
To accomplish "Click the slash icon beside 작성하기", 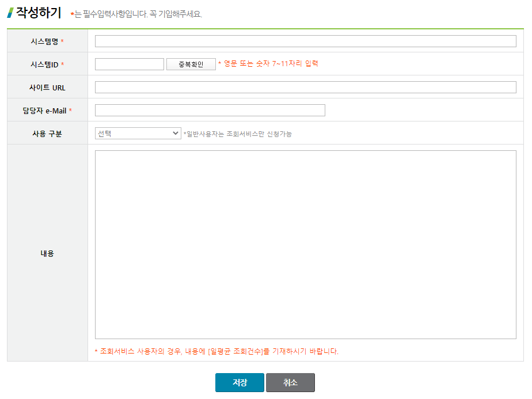I will pos(10,13).
